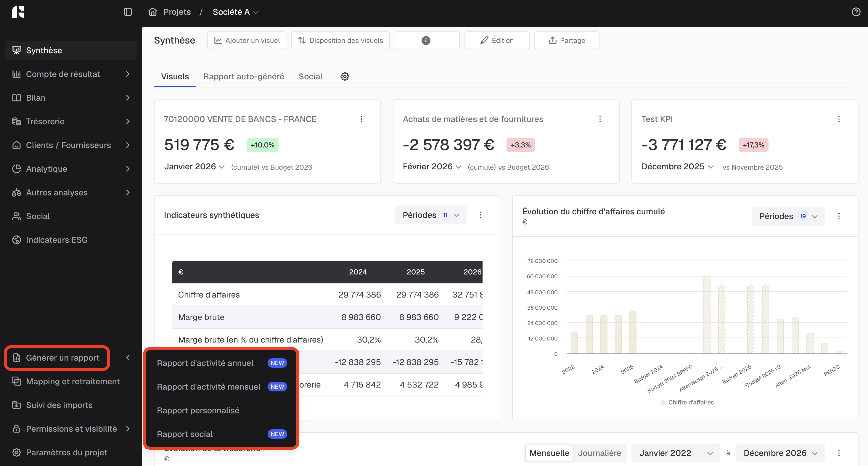This screenshot has height=466, width=868.
Task: Open Décembre 2025 period dropdown
Action: [x=677, y=166]
